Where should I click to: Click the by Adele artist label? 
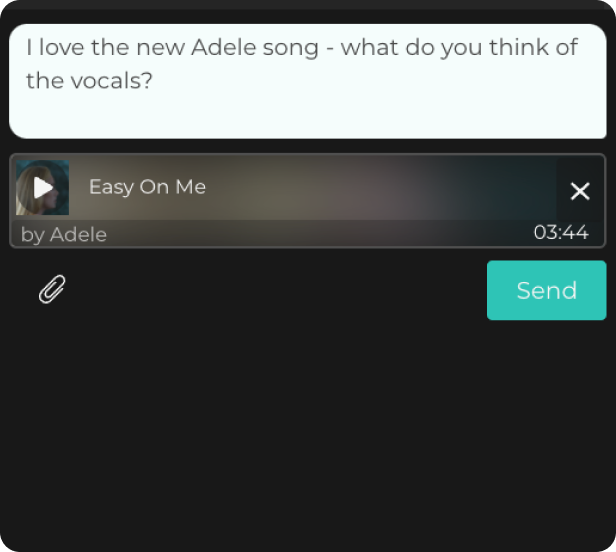(x=64, y=235)
